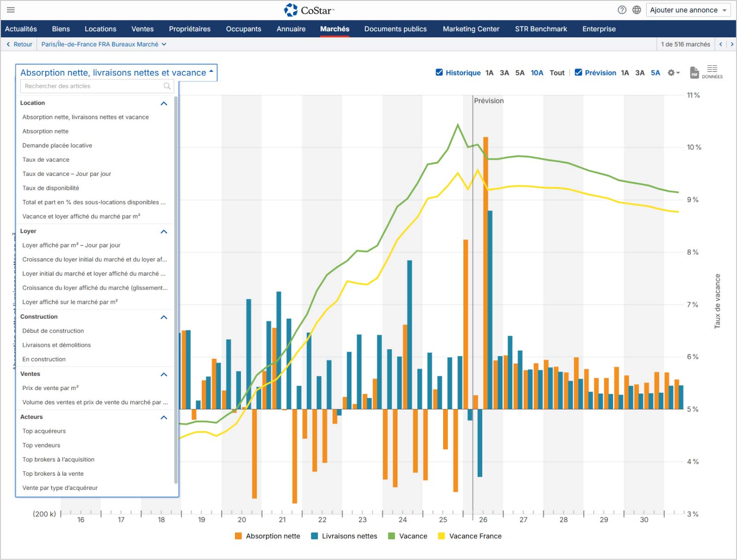Viewport: 737px width, 560px height.
Task: Collapse the Location section
Action: 164,103
